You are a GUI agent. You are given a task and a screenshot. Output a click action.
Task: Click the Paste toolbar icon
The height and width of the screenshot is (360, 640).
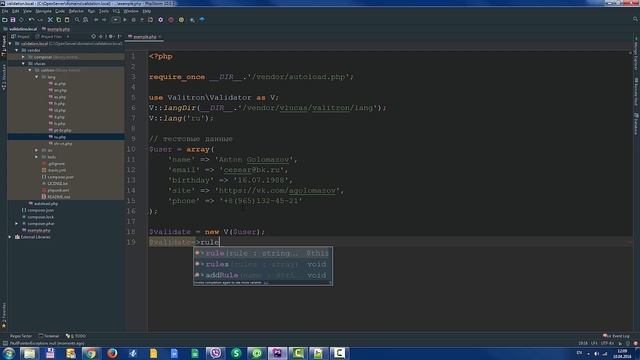67,20
